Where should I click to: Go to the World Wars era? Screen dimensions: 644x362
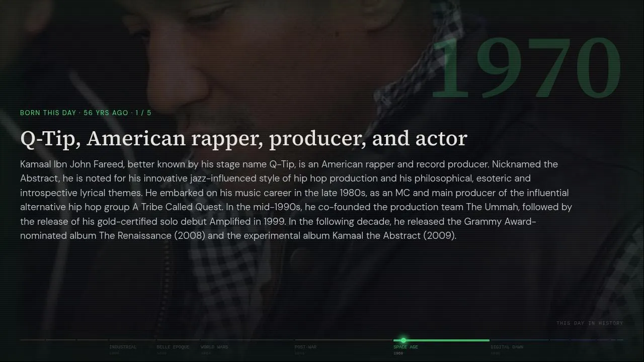click(214, 347)
